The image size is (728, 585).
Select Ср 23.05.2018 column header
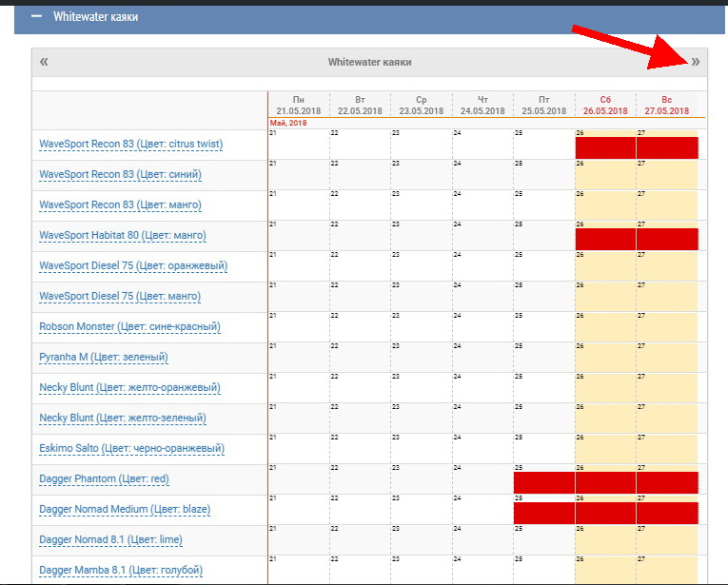(x=422, y=106)
